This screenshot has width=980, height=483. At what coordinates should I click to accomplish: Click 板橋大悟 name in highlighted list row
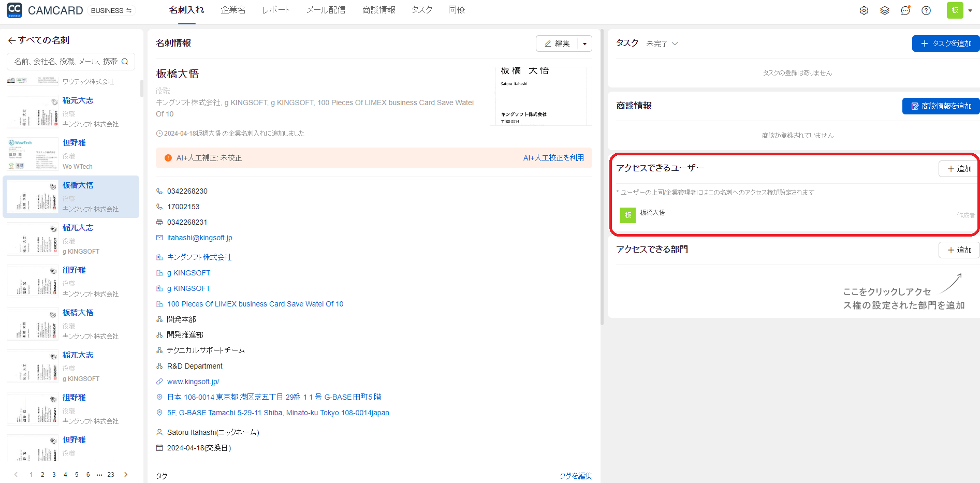click(x=78, y=185)
